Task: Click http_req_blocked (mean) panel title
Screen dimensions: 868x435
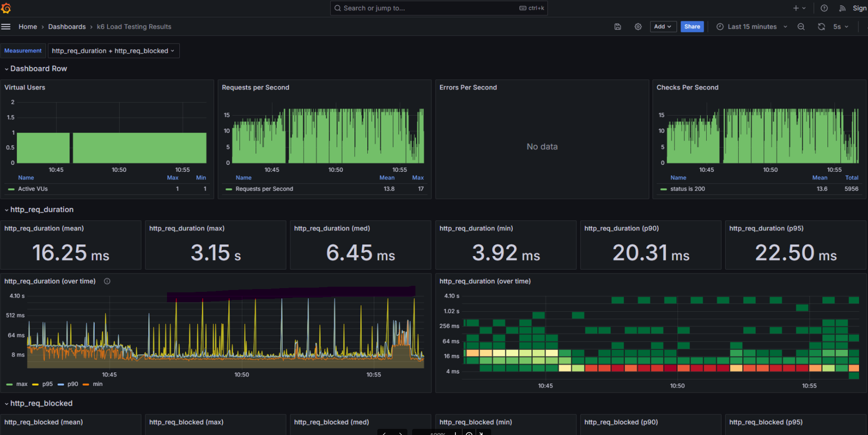Action: pos(44,422)
